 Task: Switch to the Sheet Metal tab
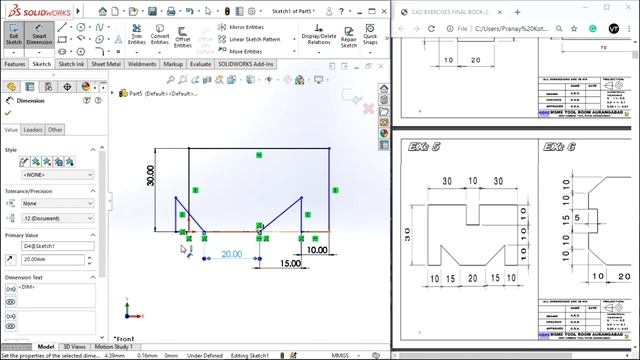coord(106,64)
